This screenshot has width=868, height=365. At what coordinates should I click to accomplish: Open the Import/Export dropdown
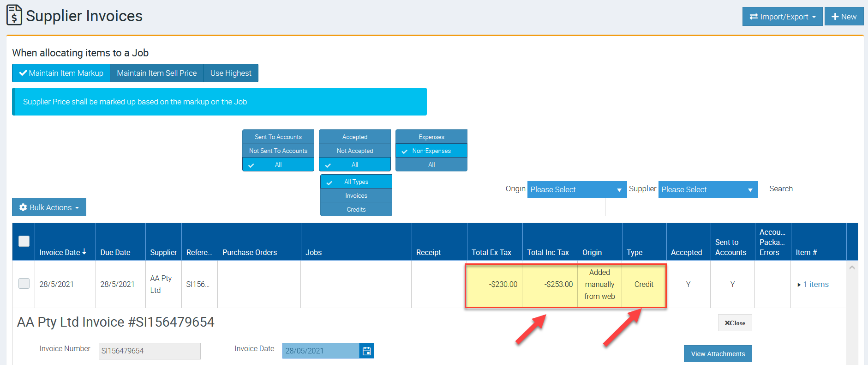coord(782,17)
